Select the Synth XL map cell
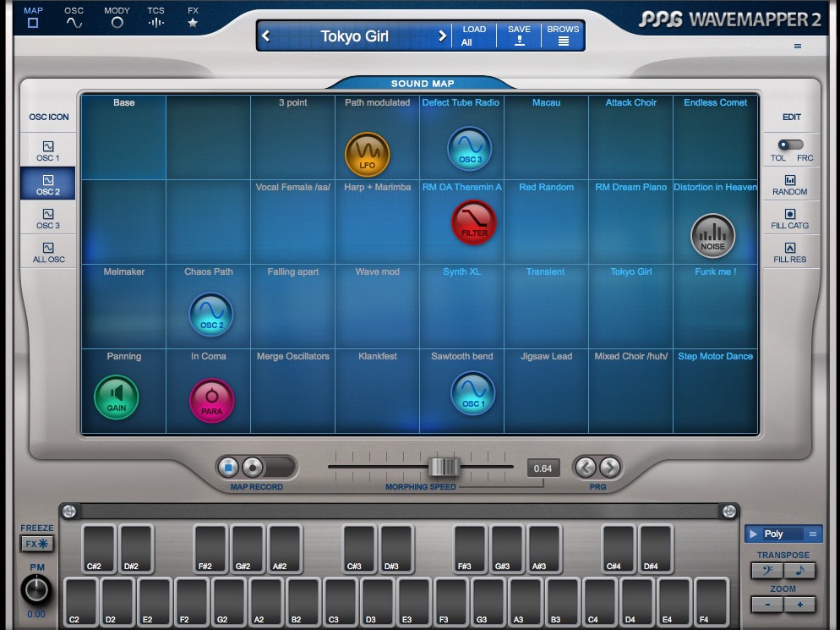This screenshot has width=840, height=630. (461, 306)
